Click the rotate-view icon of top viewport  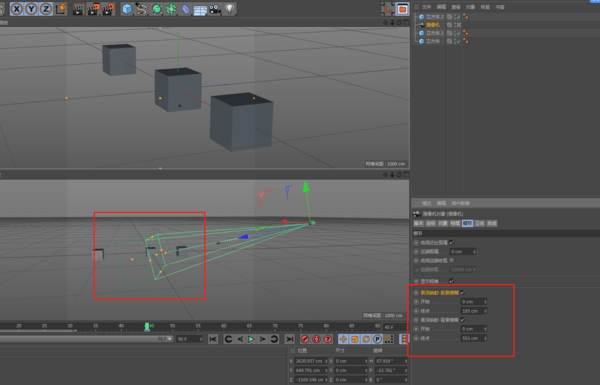point(399,23)
